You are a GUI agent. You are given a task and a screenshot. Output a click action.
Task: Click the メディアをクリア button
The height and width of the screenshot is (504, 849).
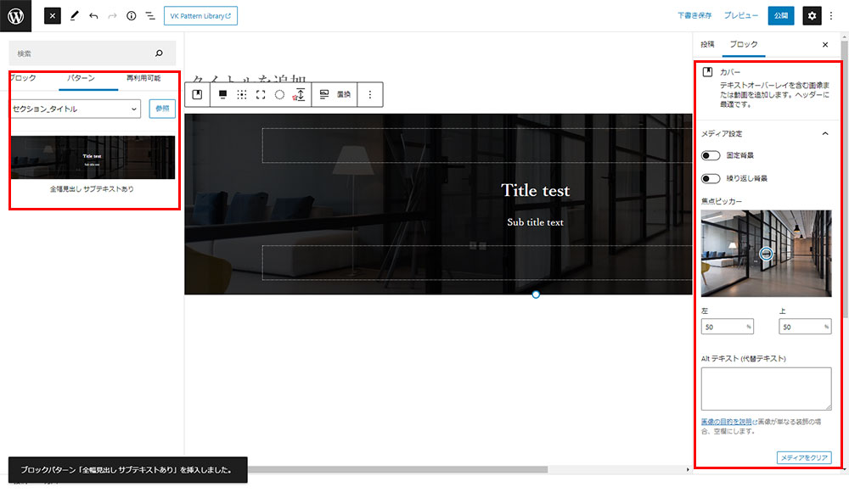[803, 458]
